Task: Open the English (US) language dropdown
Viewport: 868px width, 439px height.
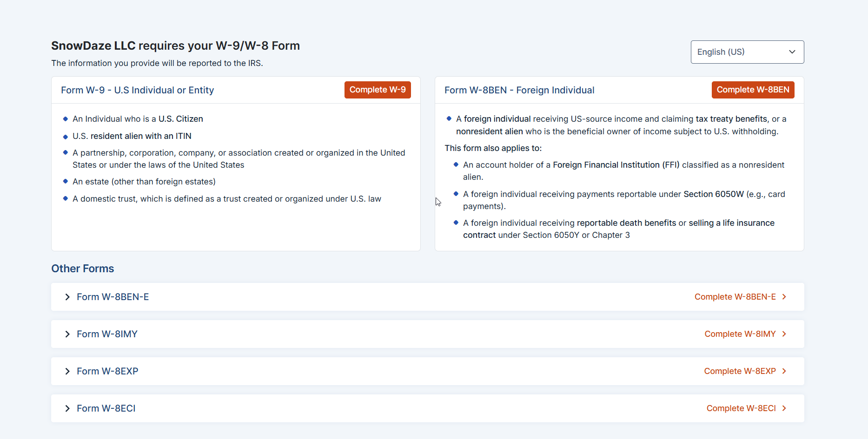Action: coord(747,52)
